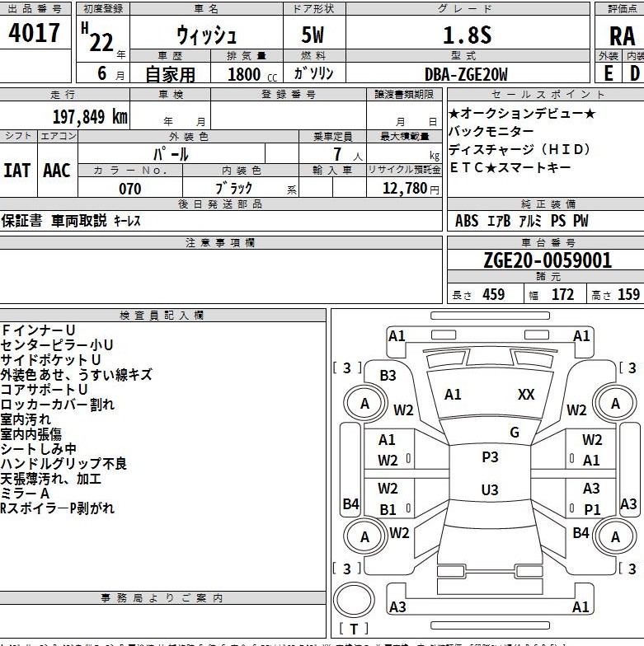Click the seating capacity 7 人
The width and height of the screenshot is (644, 646).
347,155
